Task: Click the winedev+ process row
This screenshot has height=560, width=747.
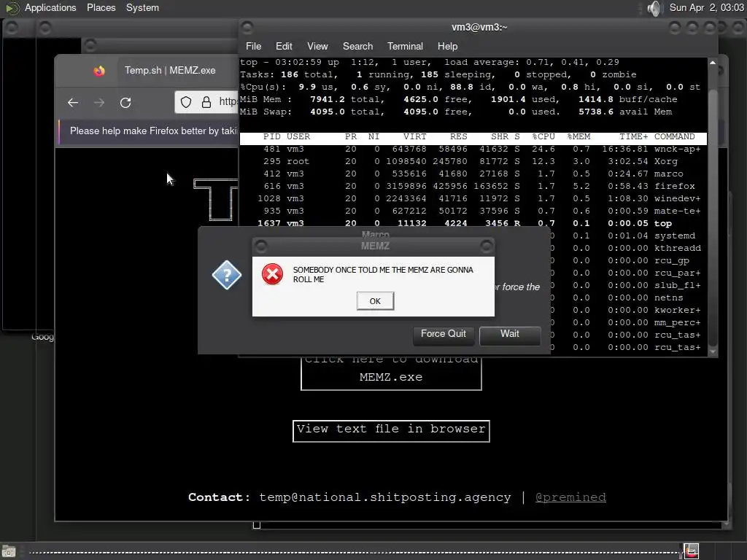Action: click(x=473, y=198)
